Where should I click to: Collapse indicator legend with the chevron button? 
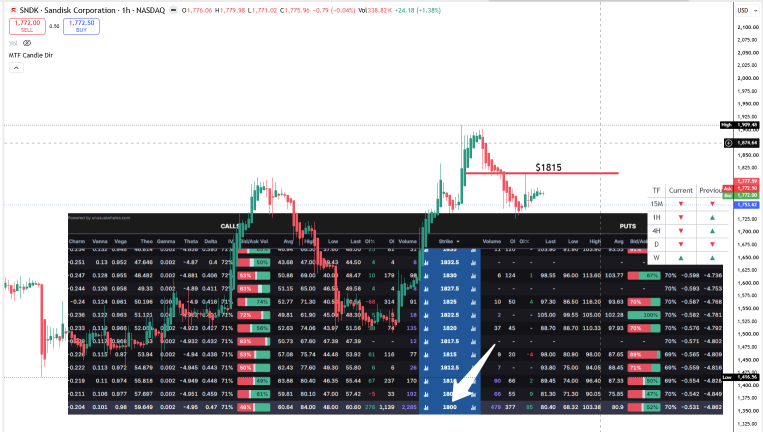coord(16,68)
